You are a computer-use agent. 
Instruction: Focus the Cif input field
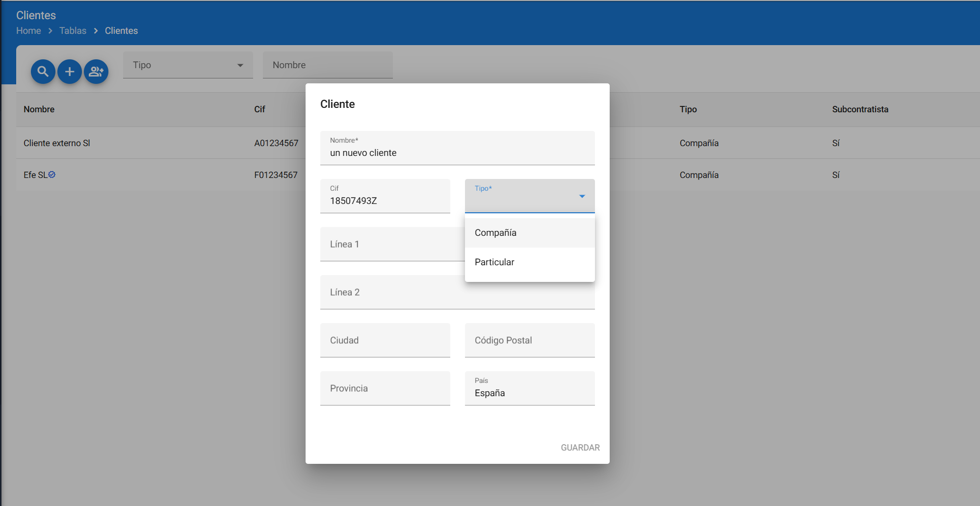385,201
